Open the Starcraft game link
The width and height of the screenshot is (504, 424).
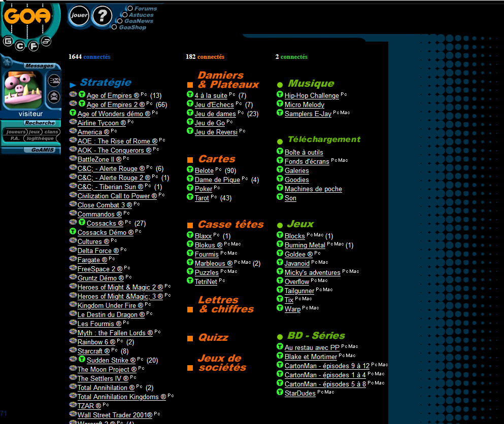[93, 351]
